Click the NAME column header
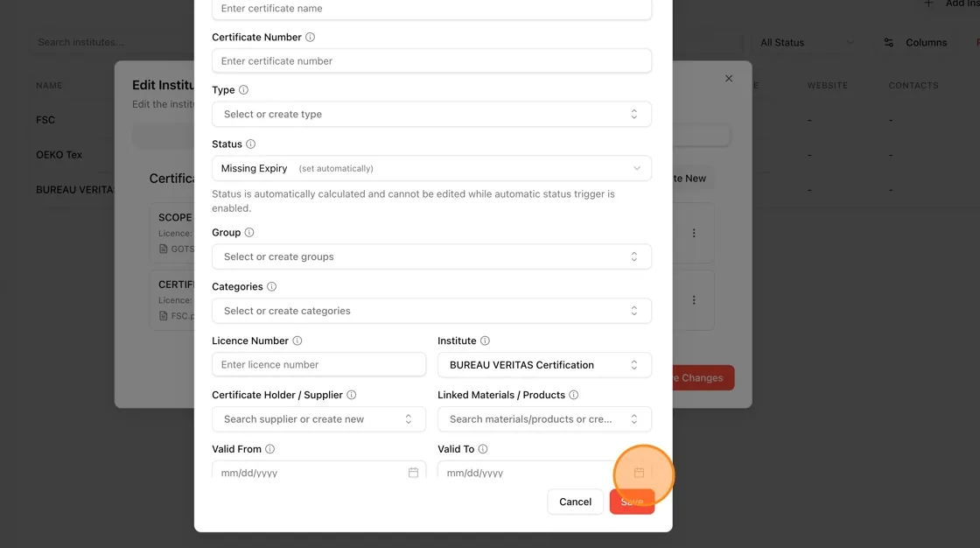The height and width of the screenshot is (548, 980). coord(49,86)
